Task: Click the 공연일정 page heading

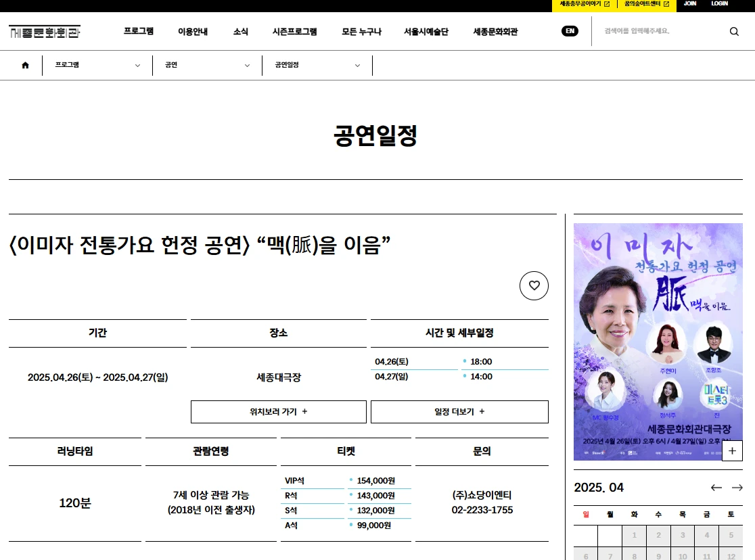Action: 375,135
